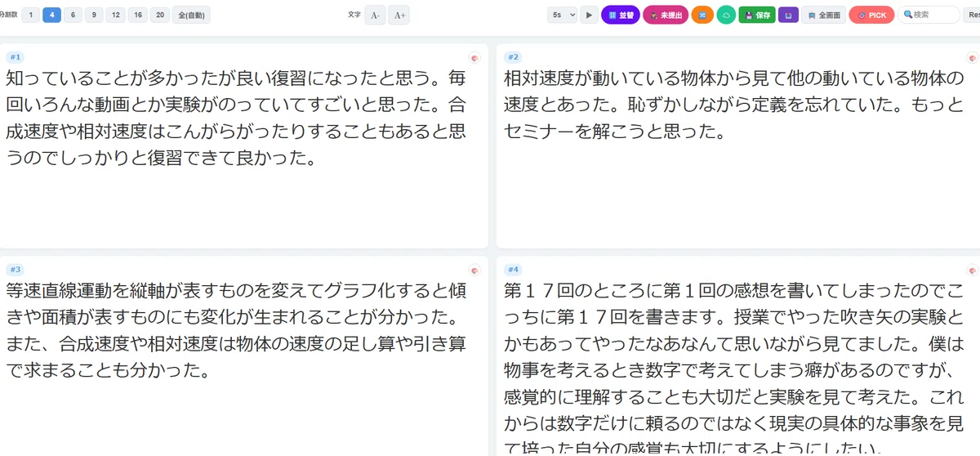This screenshot has width=980, height=456.
Task: Click the purple square icon button
Action: tap(788, 15)
